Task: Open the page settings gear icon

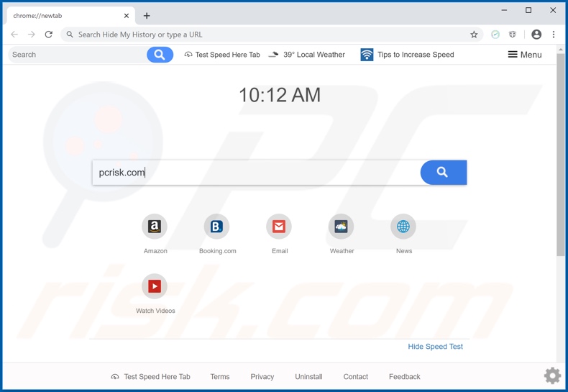Action: point(552,375)
